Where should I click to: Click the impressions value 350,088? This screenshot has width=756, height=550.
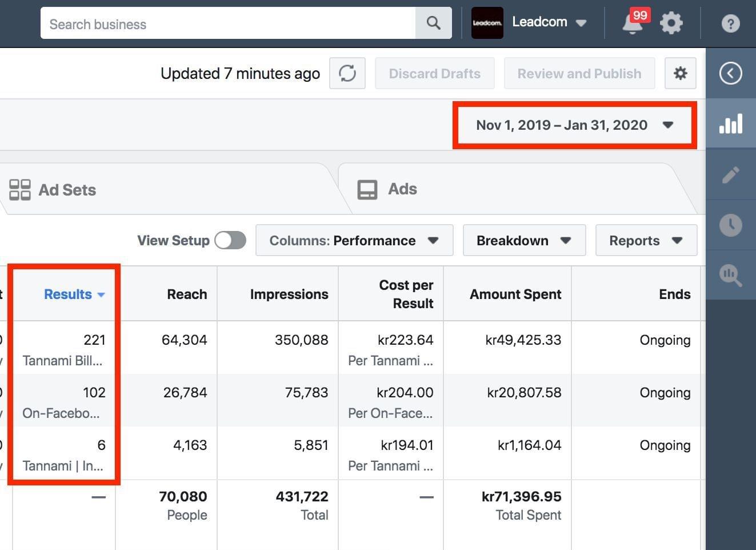301,340
